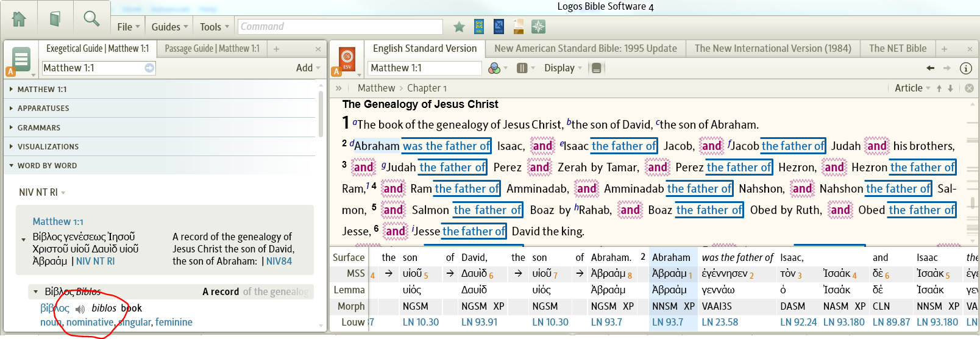Collapse the WORD BY WORD section

coord(47,166)
